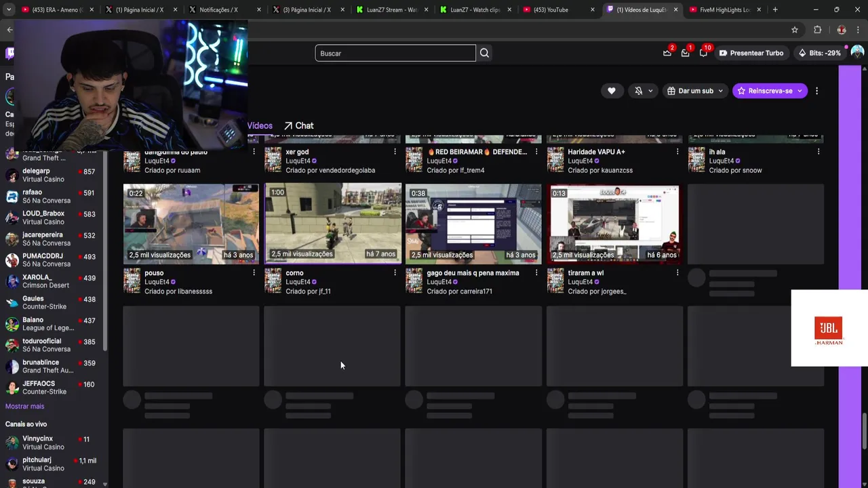868x488 pixels.
Task: Click the tiraram a wl clip title
Action: tap(585, 273)
